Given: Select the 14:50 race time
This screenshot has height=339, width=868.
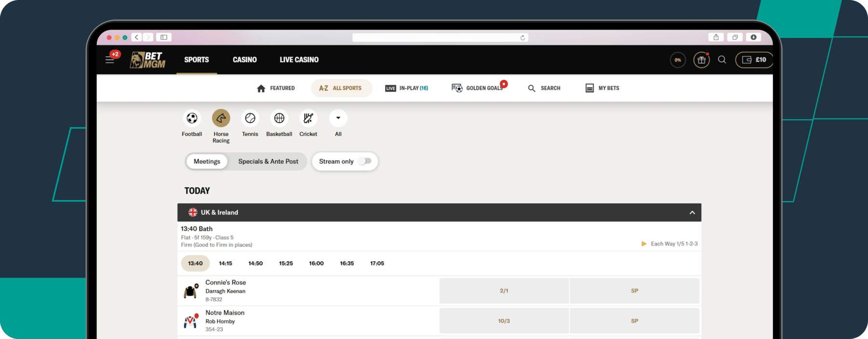Looking at the screenshot, I should [256, 264].
